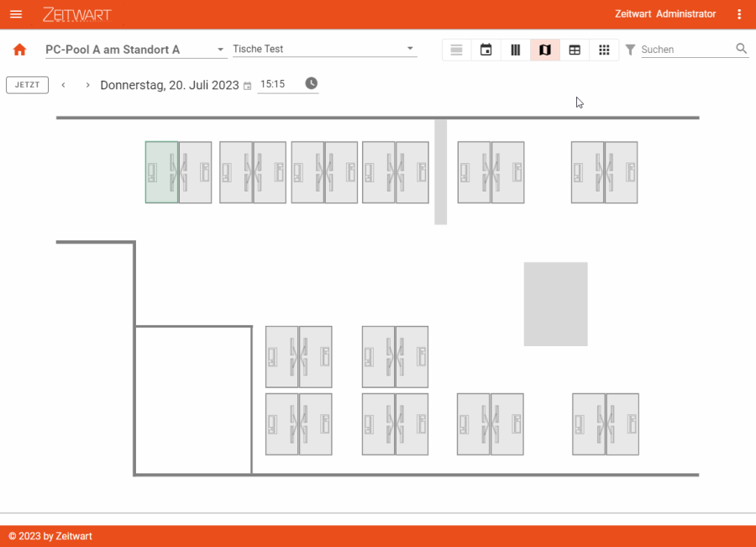Screen dimensions: 756x547
Task: Switch to the calendar day view
Action: [486, 50]
